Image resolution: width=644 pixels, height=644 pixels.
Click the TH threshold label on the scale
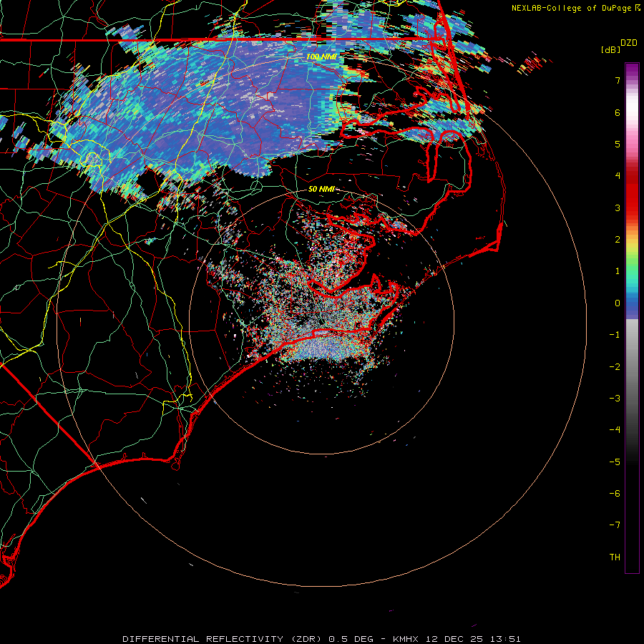tap(615, 557)
